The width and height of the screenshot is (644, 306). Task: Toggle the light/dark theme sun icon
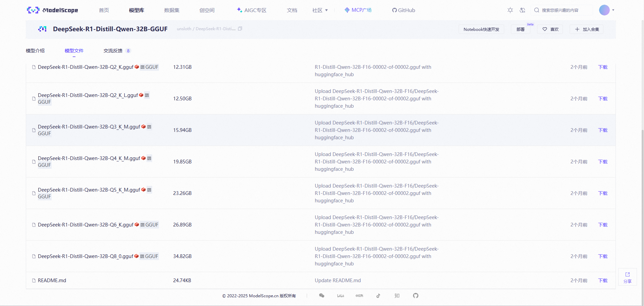[x=510, y=10]
